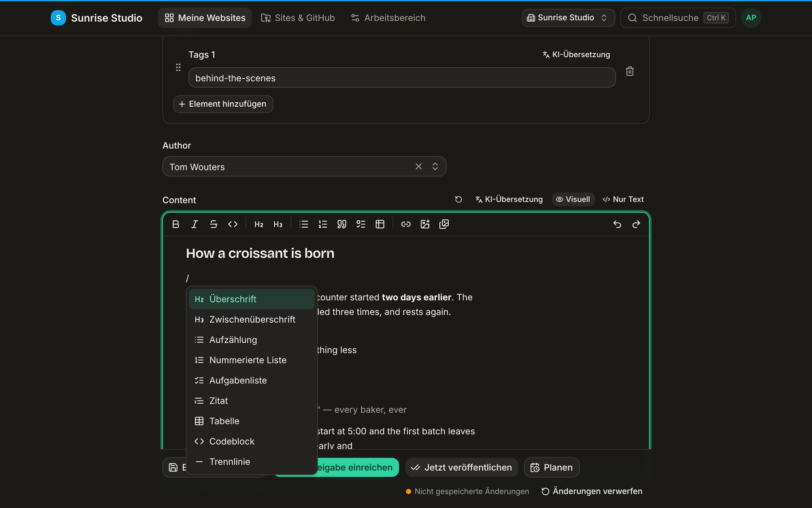Open media gallery icon in the toolbar
Viewport: 812px width, 508px height.
[444, 224]
